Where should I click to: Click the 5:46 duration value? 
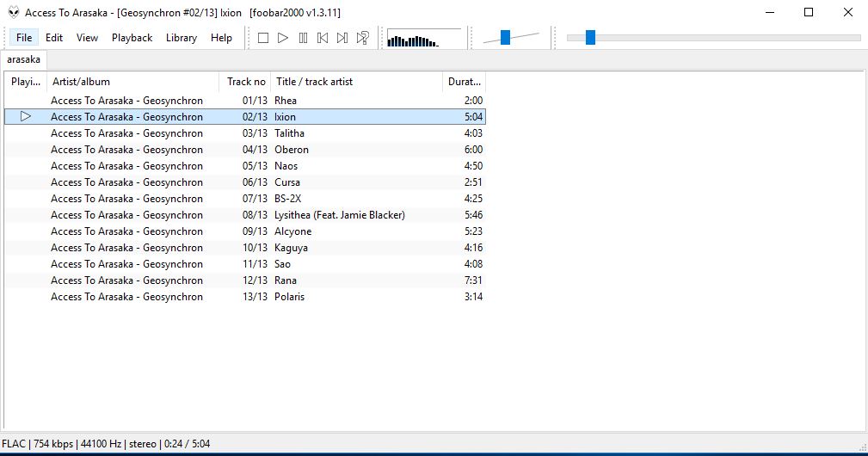(x=473, y=215)
